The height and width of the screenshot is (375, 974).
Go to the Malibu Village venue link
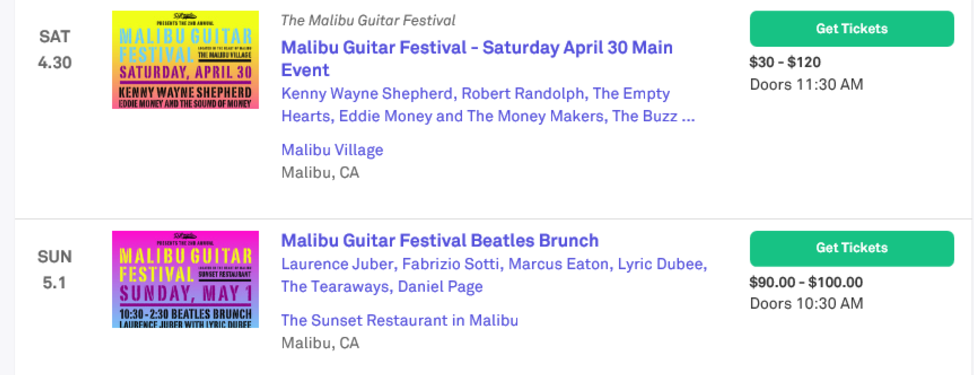[x=332, y=150]
